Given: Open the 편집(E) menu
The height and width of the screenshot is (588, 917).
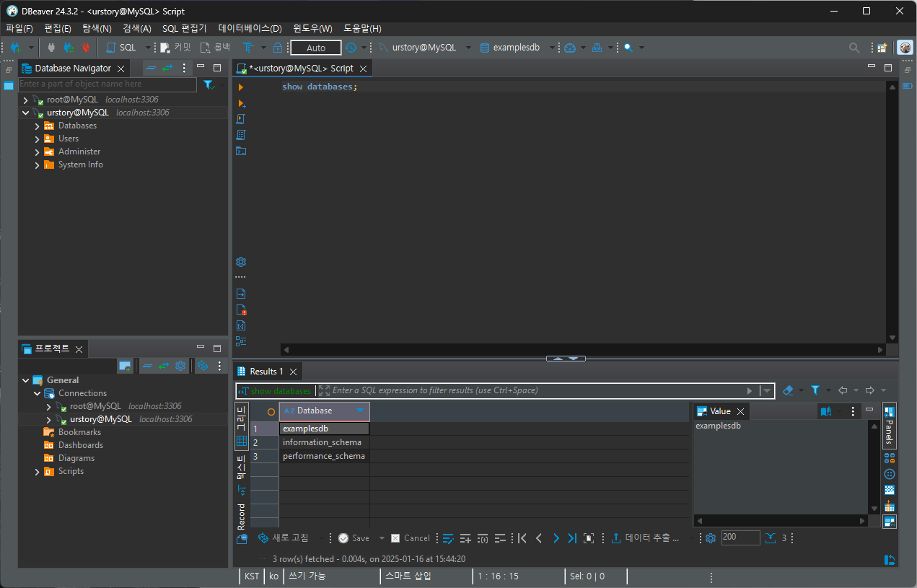Looking at the screenshot, I should click(58, 28).
